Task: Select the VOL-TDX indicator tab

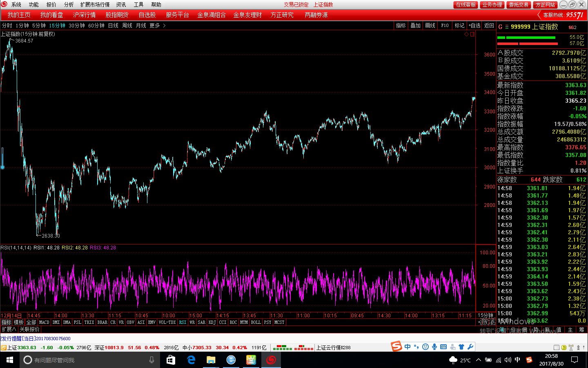Action: tap(167, 322)
